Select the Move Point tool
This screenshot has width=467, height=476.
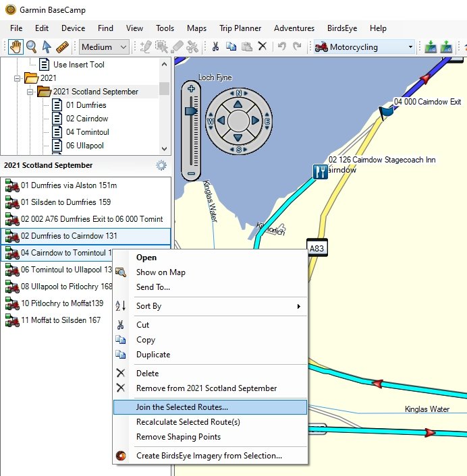(161, 47)
